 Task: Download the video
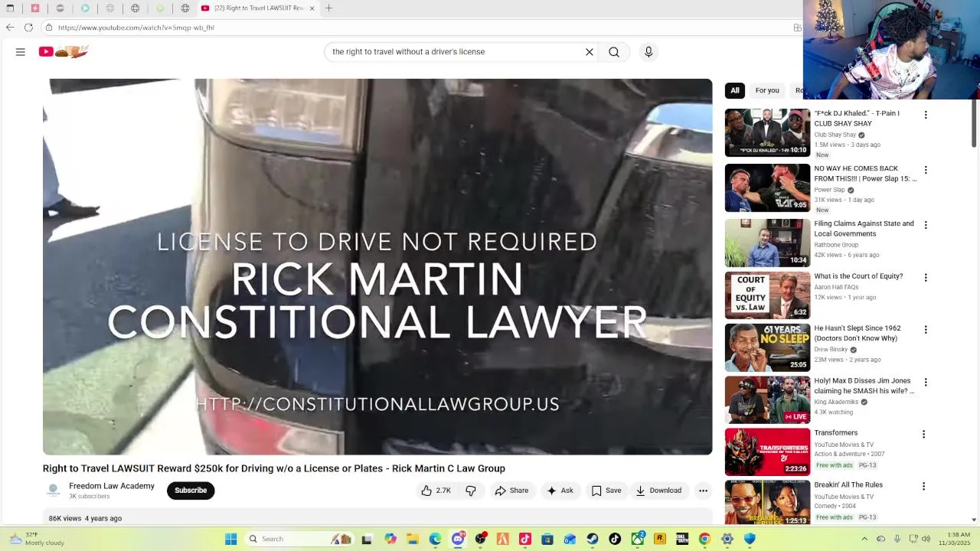click(x=658, y=491)
